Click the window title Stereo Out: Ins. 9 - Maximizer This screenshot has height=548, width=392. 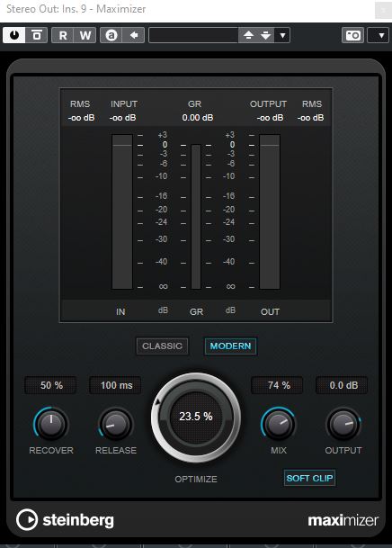click(x=76, y=9)
